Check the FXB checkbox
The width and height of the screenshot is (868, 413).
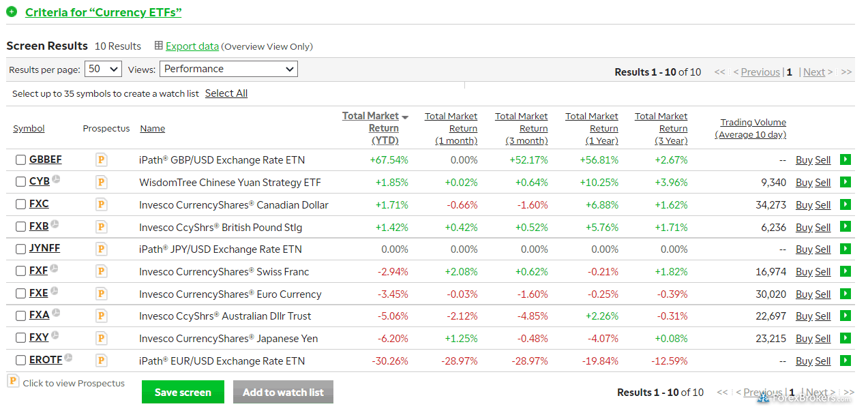click(21, 226)
